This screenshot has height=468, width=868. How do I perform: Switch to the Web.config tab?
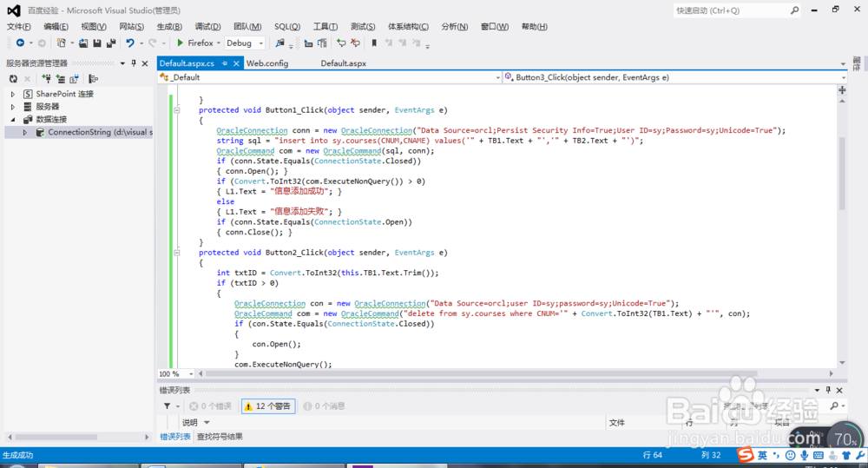[x=267, y=63]
